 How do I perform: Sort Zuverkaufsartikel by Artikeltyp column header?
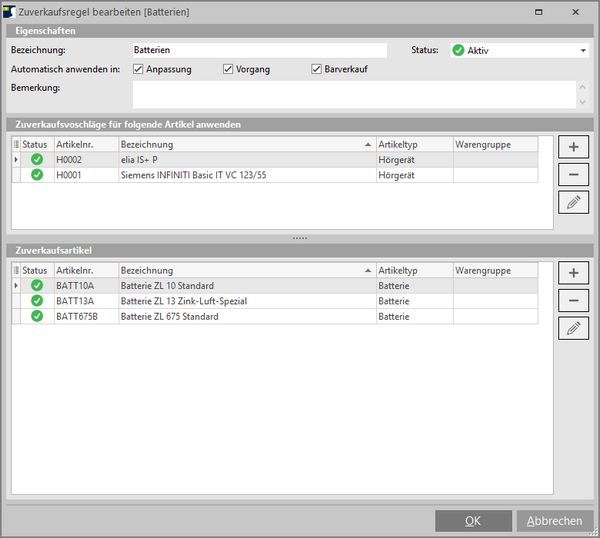point(414,271)
